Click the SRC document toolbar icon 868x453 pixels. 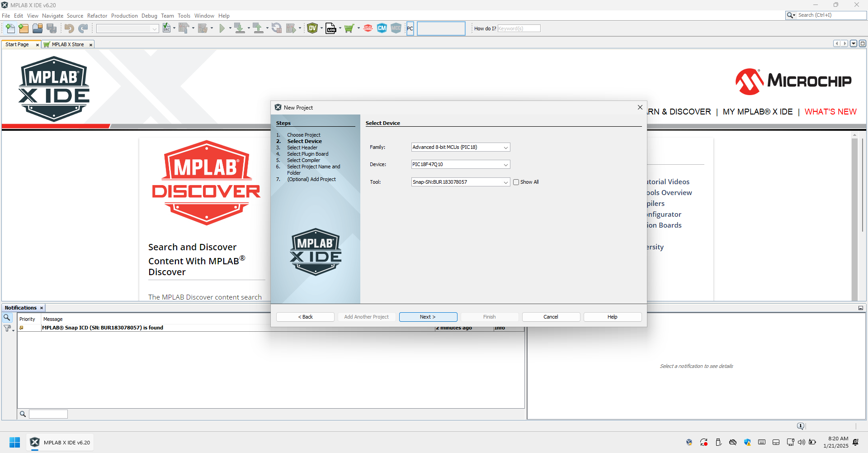click(167, 29)
